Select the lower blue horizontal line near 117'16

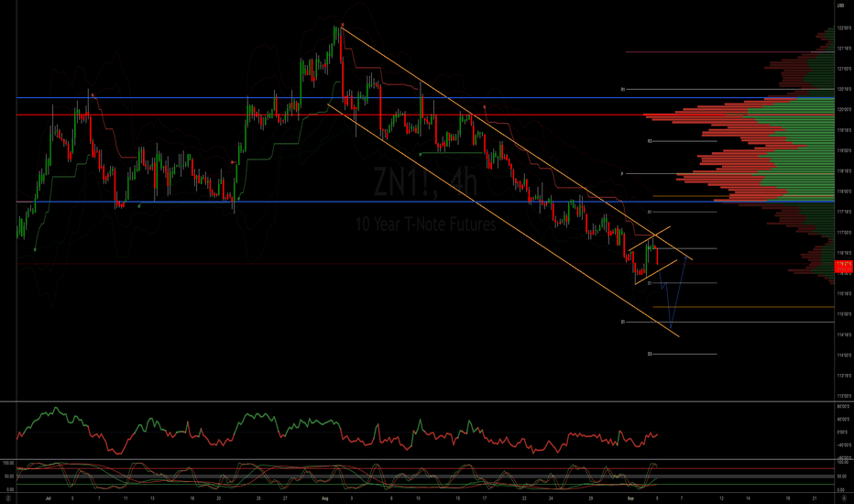click(425, 202)
